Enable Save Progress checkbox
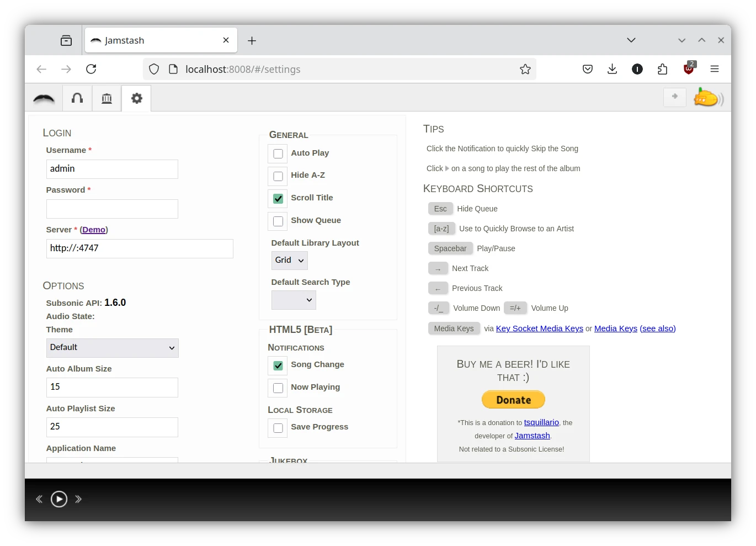Screen dimensions: 756x546 click(278, 428)
